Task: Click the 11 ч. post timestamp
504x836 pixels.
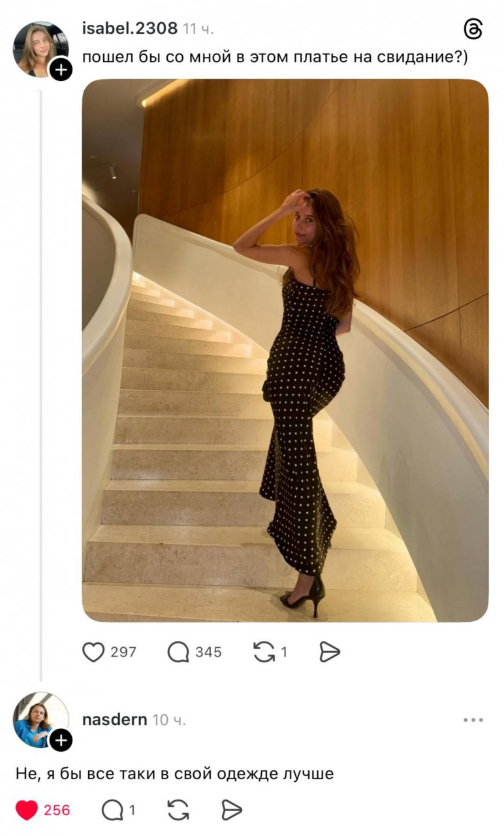Action: 198,29
